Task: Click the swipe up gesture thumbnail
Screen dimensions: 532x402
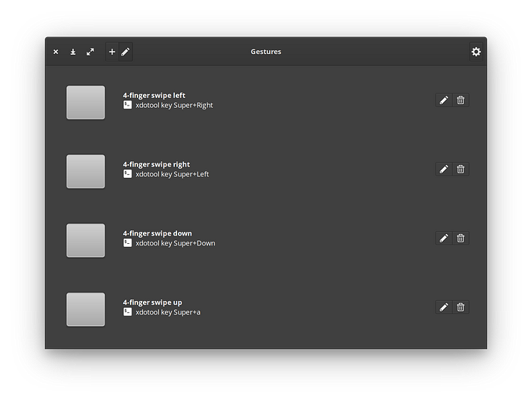Action: pos(85,309)
